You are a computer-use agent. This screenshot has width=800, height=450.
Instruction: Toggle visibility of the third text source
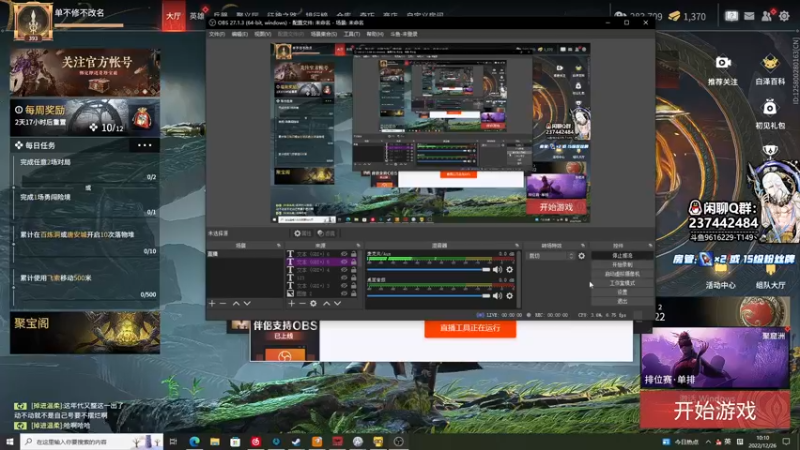[x=344, y=270]
